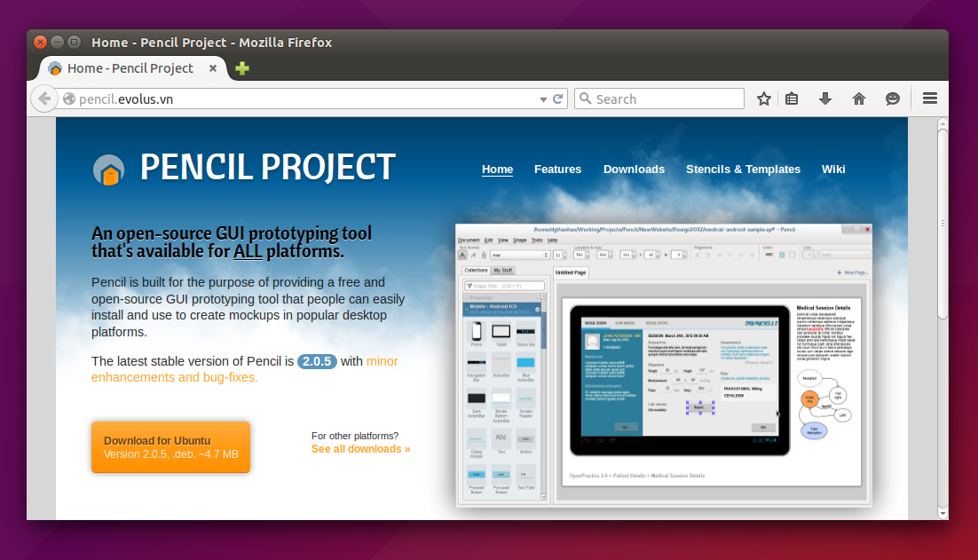
Task: Open a new tab with the plus button
Action: 241,67
